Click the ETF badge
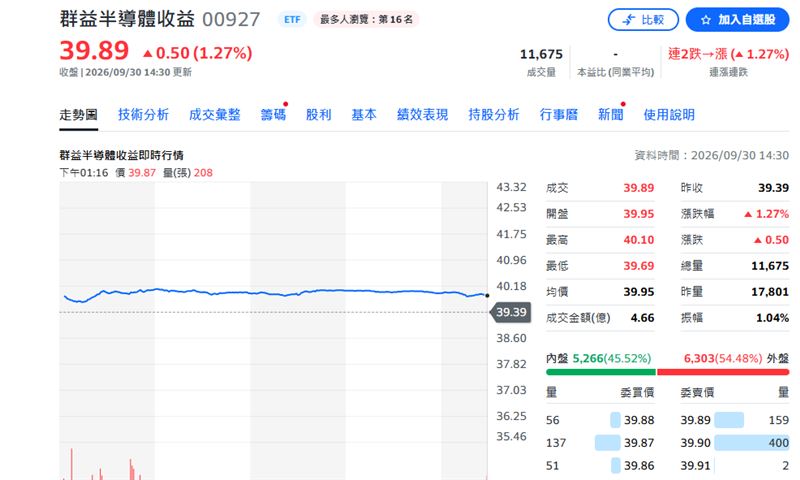Viewport: 800px width, 480px height. 292,20
